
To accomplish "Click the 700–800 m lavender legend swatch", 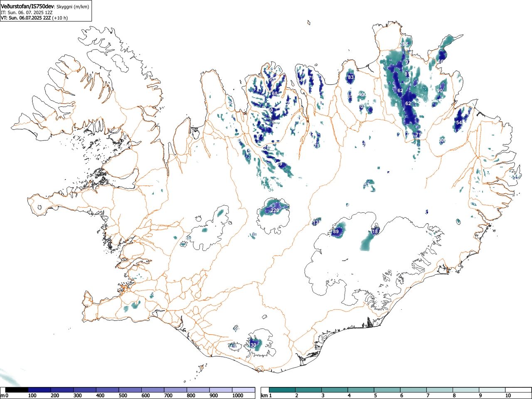I will pos(175,390).
